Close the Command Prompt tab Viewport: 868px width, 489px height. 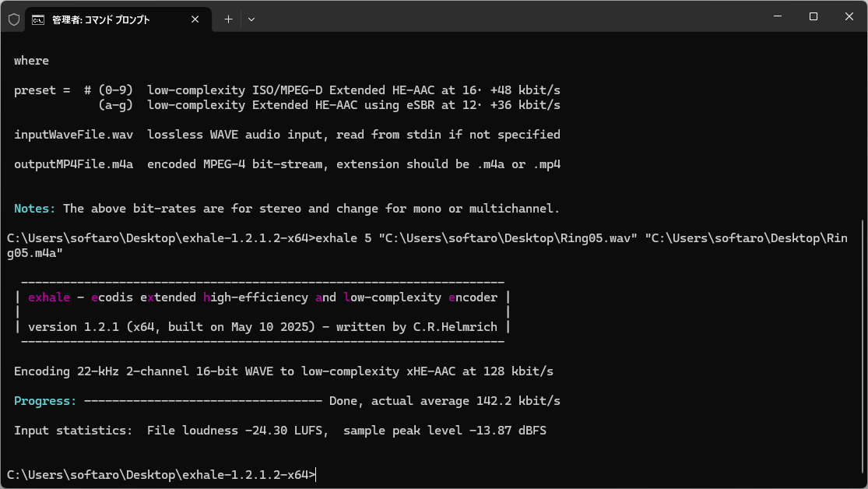(x=195, y=19)
